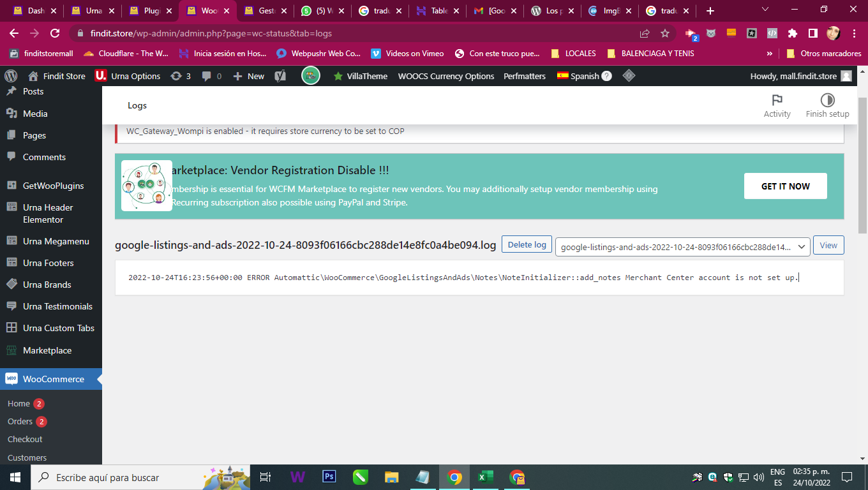Close the Plugins browser tab
This screenshot has width=868, height=490.
click(x=168, y=11)
